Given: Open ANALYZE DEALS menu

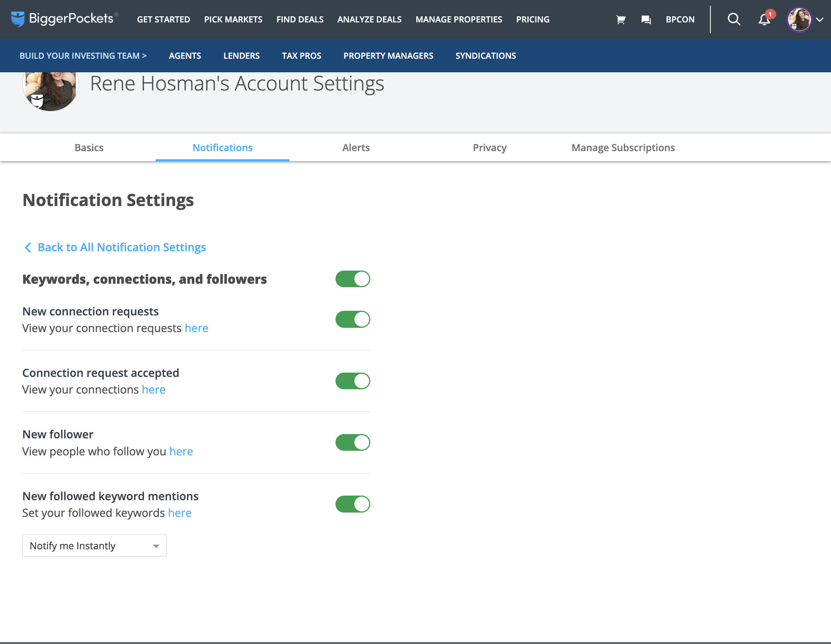Looking at the screenshot, I should pyautogui.click(x=369, y=19).
